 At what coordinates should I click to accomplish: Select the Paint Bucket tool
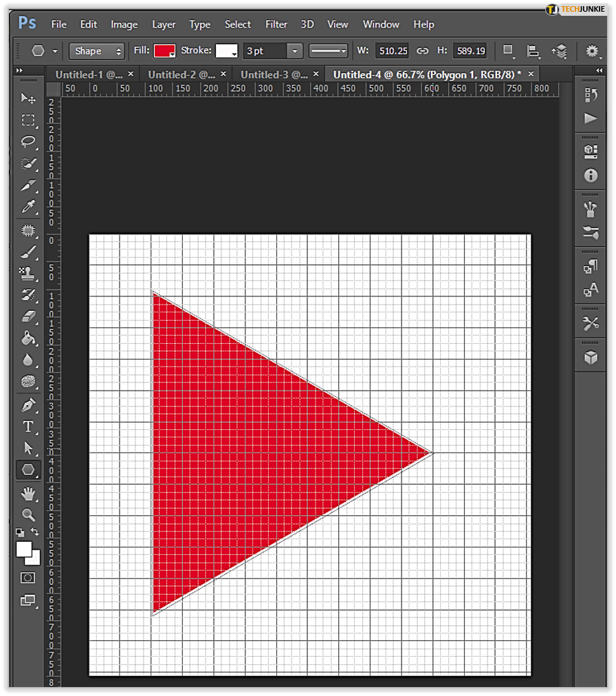point(28,338)
